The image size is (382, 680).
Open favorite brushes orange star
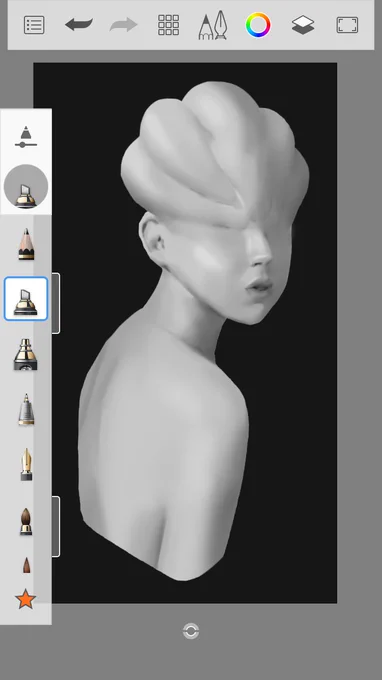pyautogui.click(x=26, y=599)
